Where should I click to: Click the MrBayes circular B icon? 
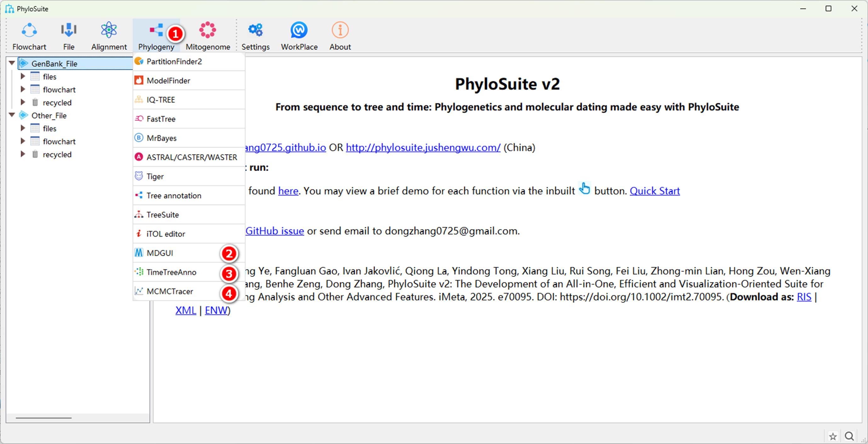pos(139,138)
